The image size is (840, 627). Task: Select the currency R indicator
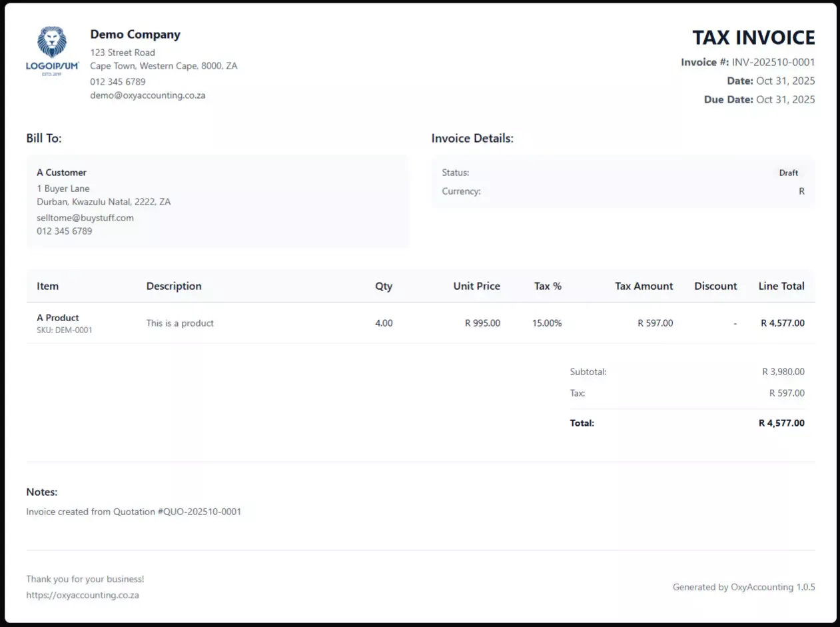pyautogui.click(x=801, y=191)
